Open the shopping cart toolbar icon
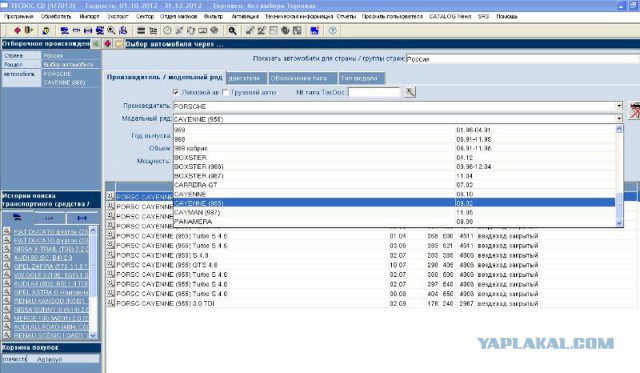This screenshot has width=640, height=373. [x=153, y=31]
